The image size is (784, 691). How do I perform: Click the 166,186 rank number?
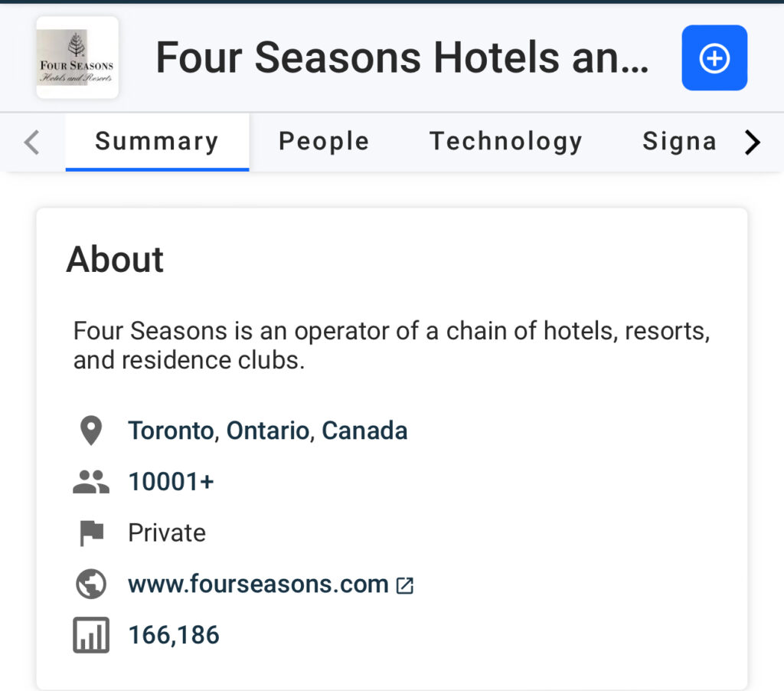coord(174,635)
